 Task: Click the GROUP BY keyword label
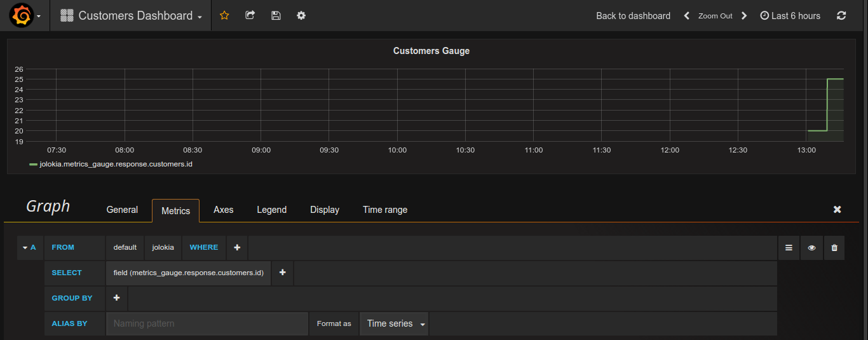pos(72,298)
